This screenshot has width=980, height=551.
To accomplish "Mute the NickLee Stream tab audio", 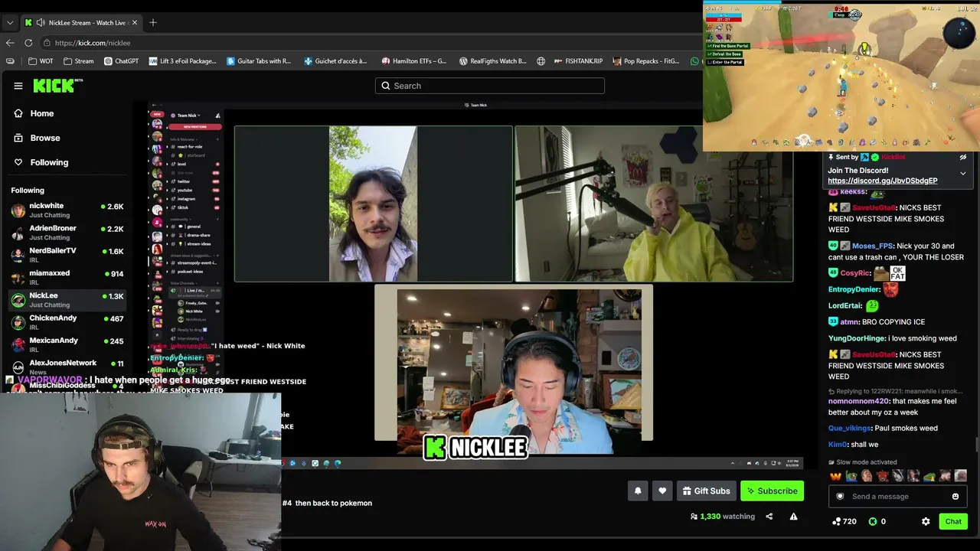I will pyautogui.click(x=40, y=22).
